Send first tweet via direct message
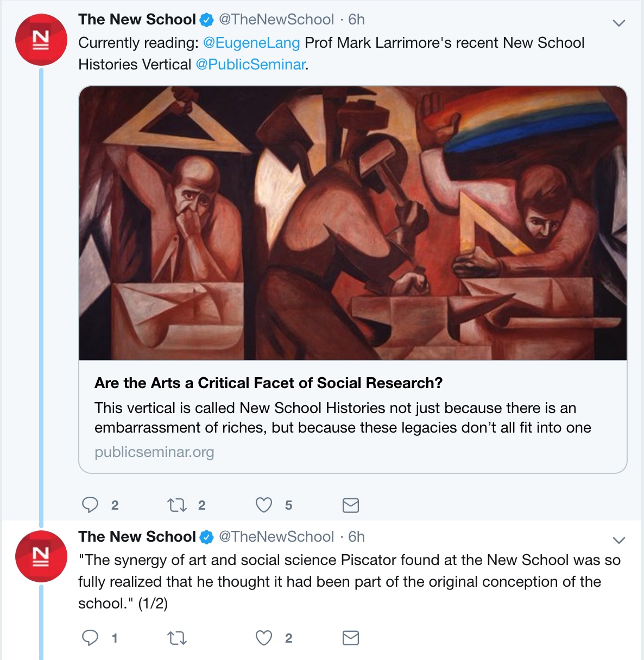This screenshot has height=660, width=644. (351, 505)
